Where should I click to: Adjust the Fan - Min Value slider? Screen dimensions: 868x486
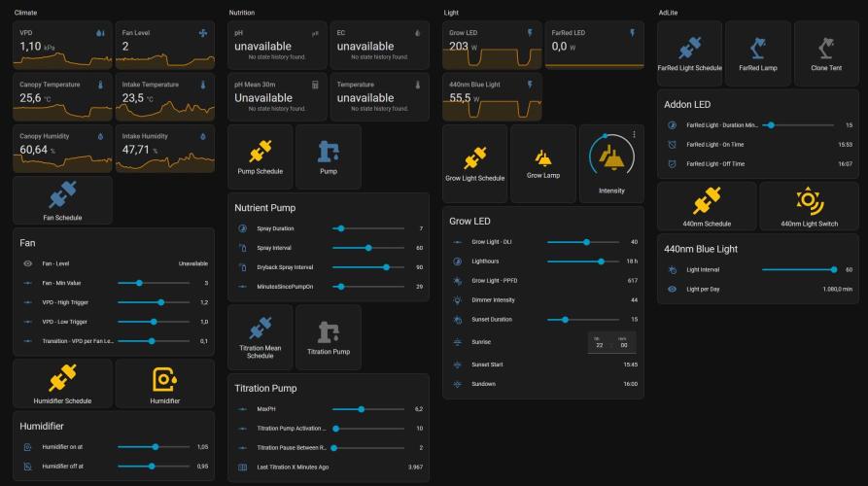click(x=154, y=283)
